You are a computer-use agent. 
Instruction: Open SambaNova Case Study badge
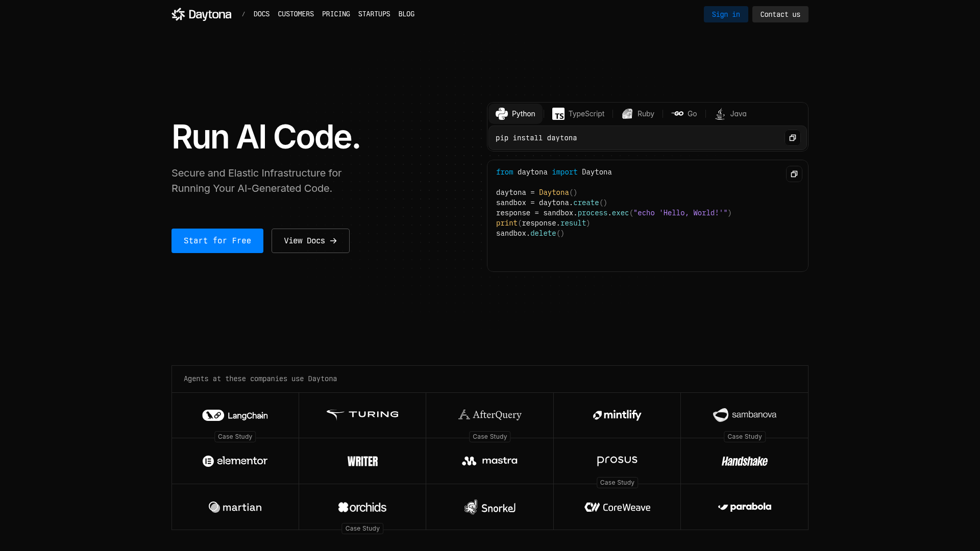[x=744, y=437]
